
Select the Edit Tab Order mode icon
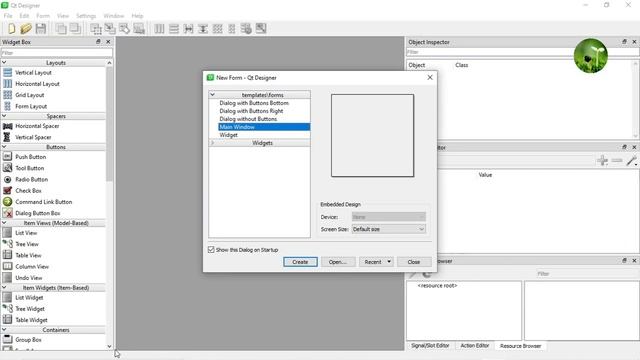tap(139, 29)
